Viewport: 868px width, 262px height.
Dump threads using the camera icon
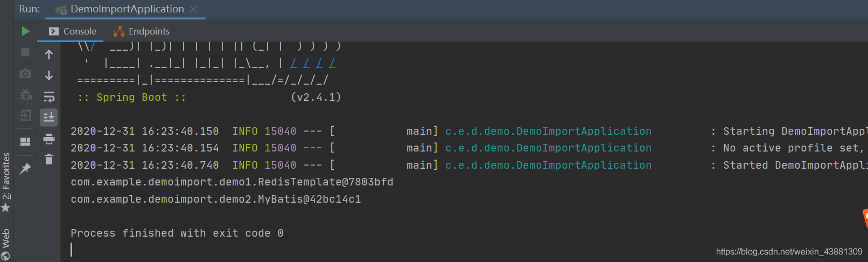[x=25, y=73]
